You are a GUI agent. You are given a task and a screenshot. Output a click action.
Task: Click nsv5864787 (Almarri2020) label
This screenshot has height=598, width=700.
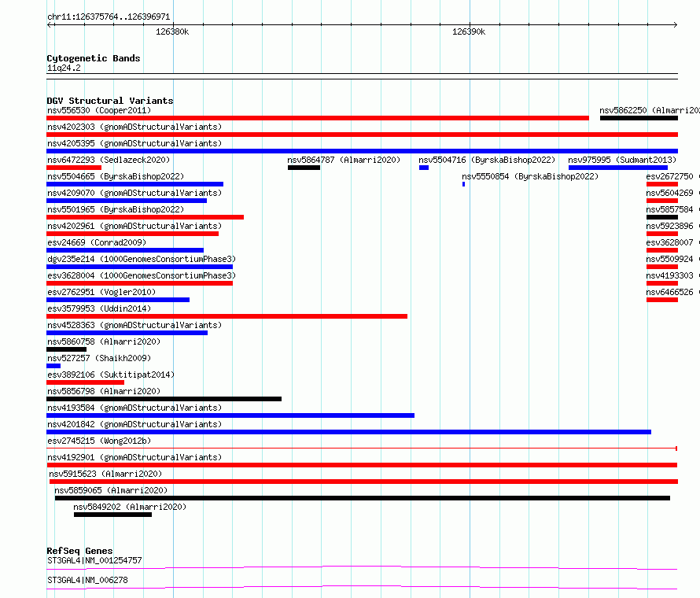coord(344,160)
